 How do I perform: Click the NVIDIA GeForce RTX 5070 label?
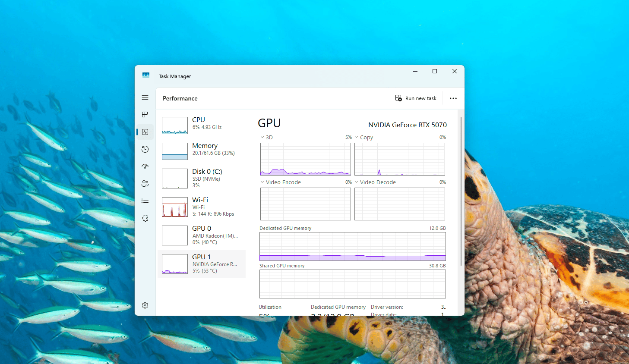pos(408,125)
